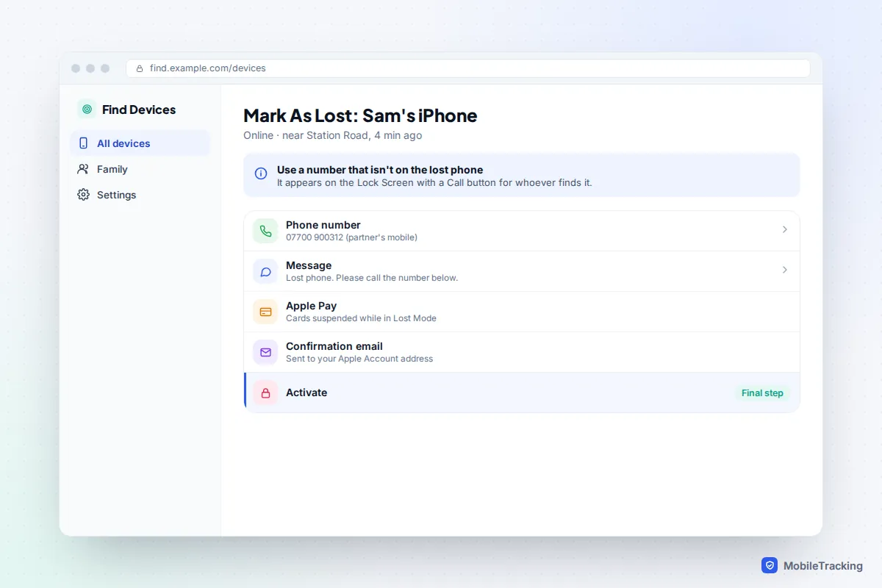The image size is (882, 588).
Task: Click the Phone number row title
Action: click(x=323, y=225)
